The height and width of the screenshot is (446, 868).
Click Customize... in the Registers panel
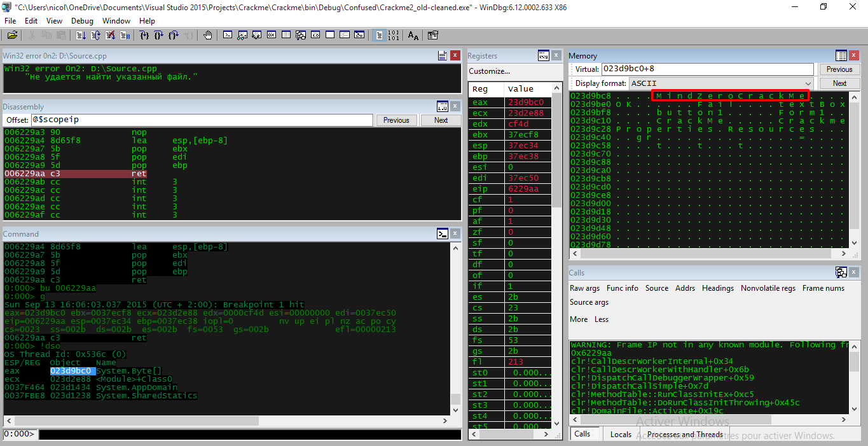pos(489,71)
